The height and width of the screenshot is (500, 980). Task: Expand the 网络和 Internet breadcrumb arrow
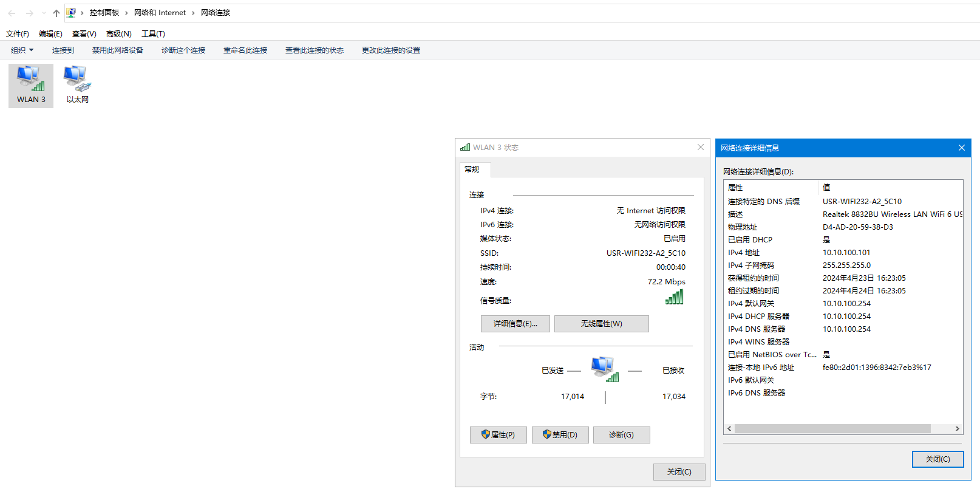coord(193,13)
